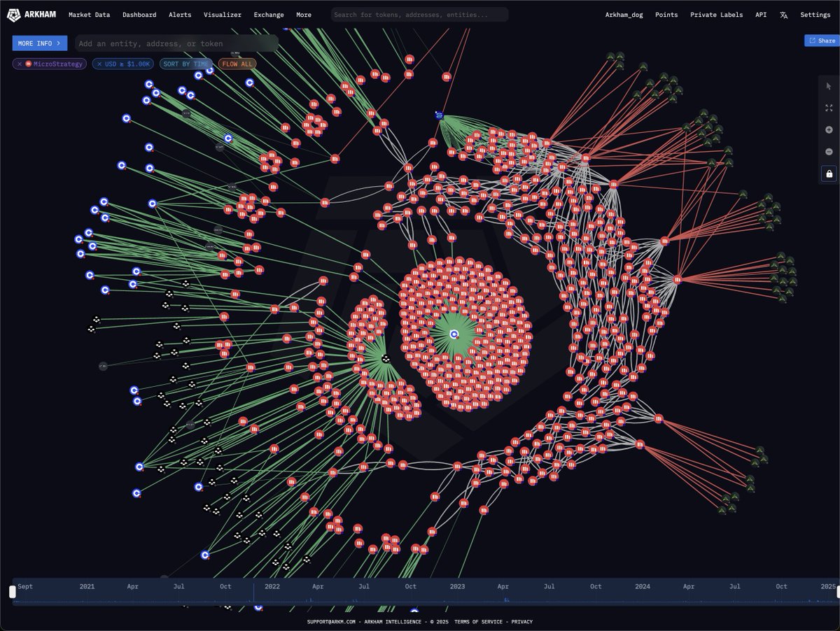Focus the token and address search bar
840x631 pixels.
[420, 15]
